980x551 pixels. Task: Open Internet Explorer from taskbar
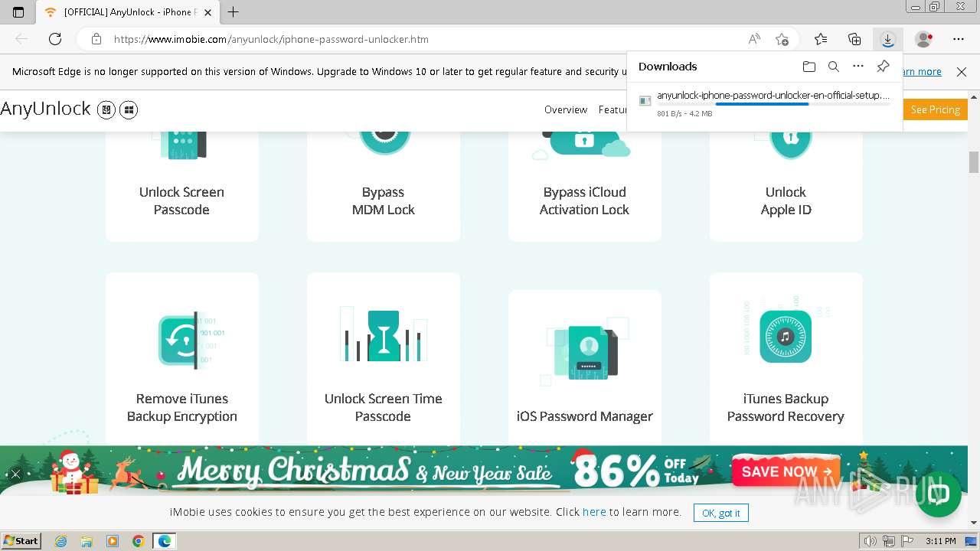[61, 541]
